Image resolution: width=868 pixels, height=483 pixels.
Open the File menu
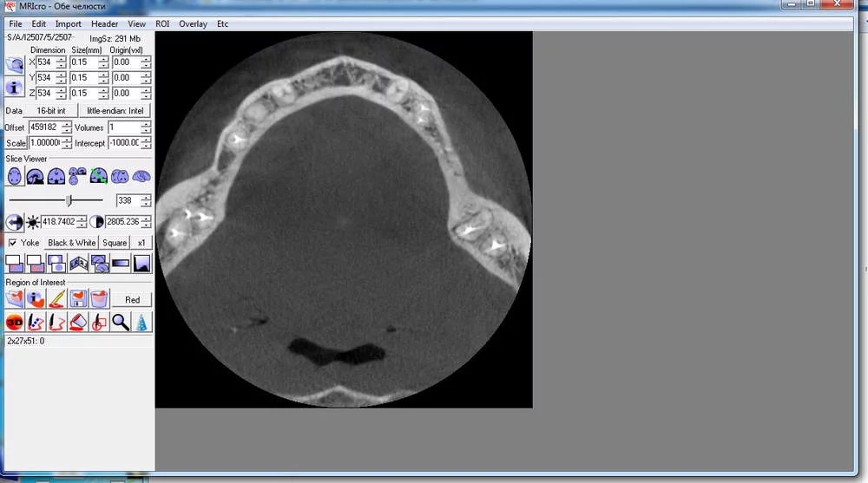16,23
